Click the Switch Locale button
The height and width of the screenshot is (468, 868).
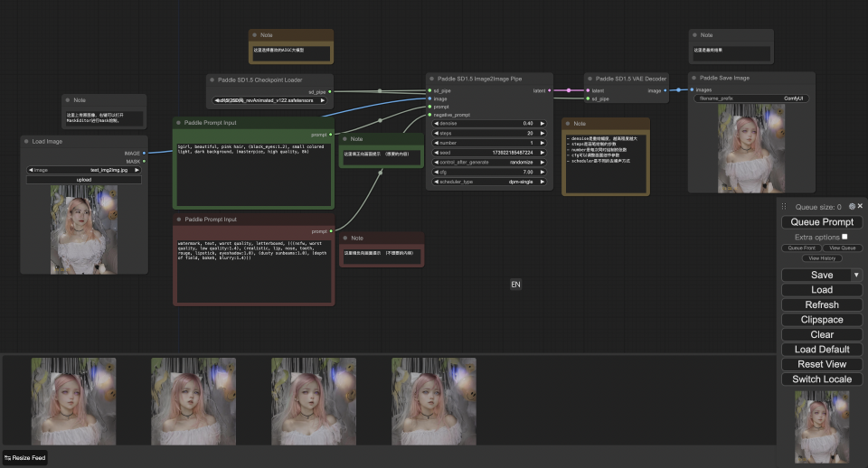pos(822,379)
